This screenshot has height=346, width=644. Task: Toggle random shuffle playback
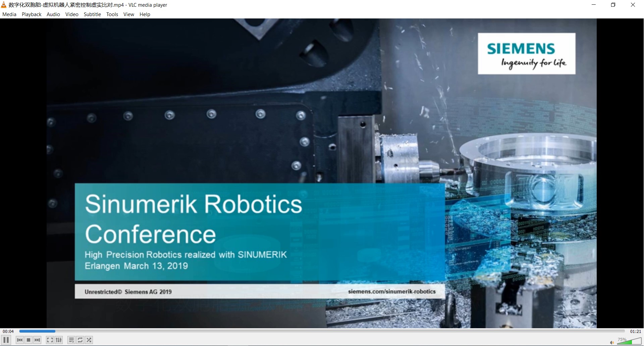pos(89,340)
